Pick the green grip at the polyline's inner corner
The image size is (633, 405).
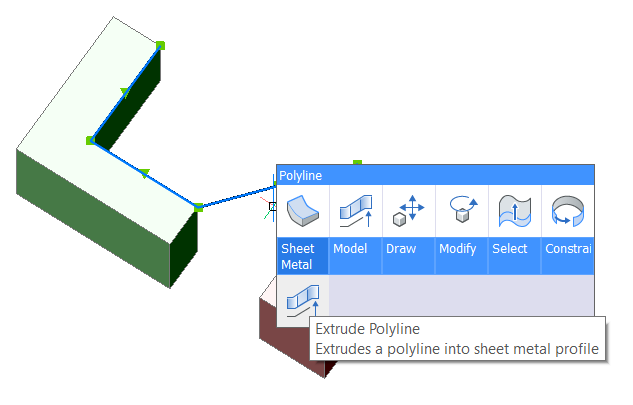tap(90, 141)
